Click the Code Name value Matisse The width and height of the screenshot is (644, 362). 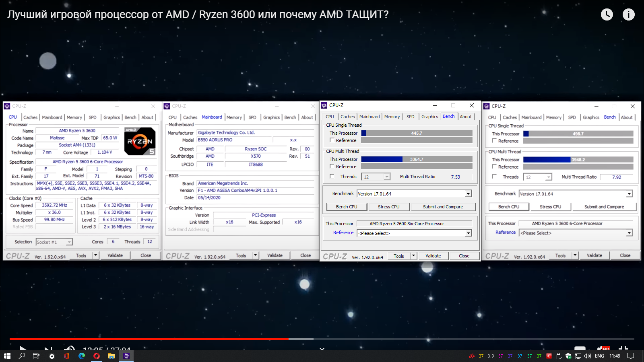(x=57, y=138)
